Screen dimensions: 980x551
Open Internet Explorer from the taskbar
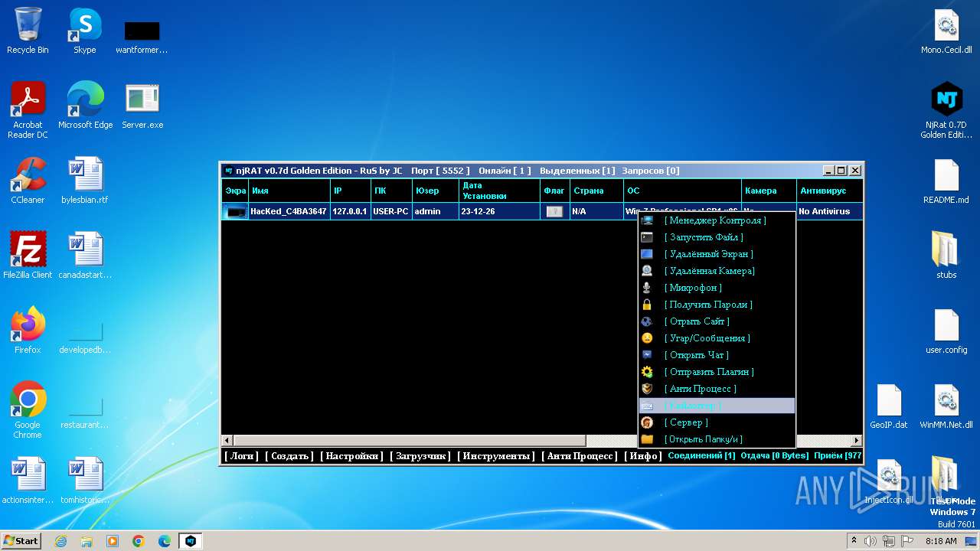[x=60, y=541]
